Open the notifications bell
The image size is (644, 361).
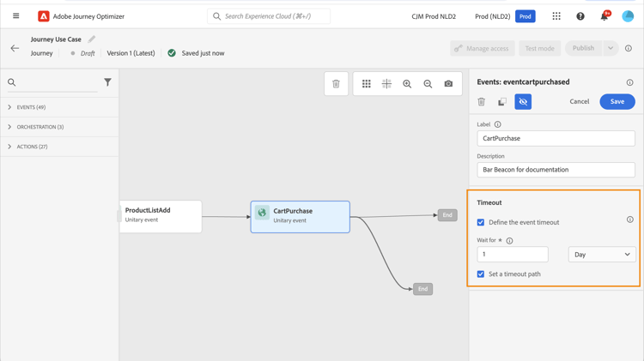click(x=604, y=16)
